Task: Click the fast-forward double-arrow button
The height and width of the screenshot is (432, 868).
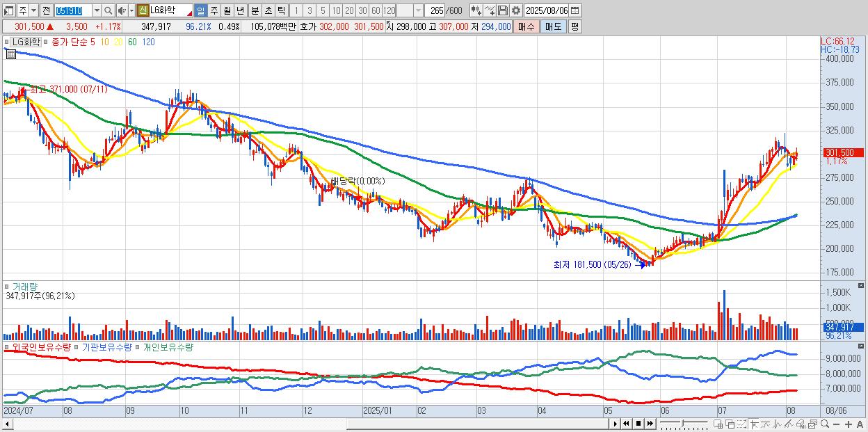Action: [x=650, y=424]
